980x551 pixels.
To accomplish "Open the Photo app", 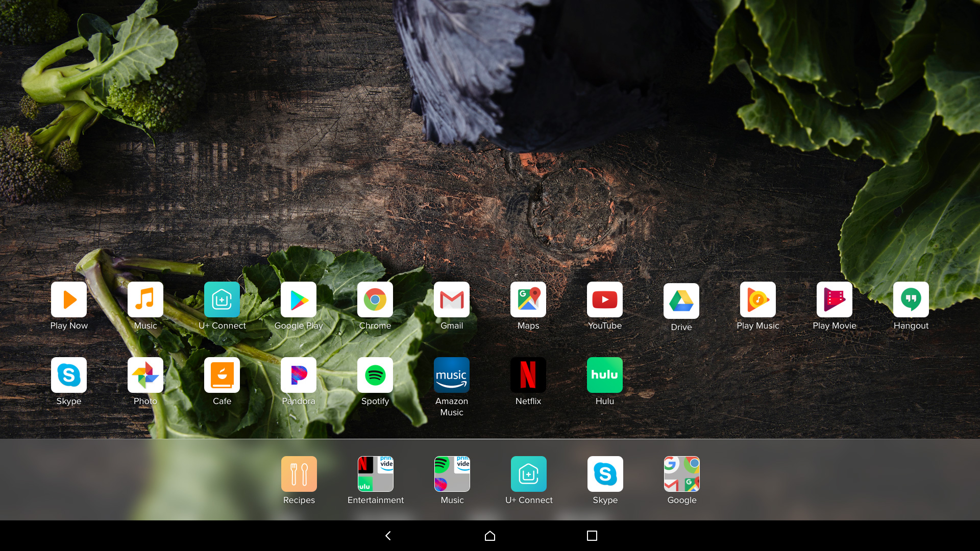I will 145,375.
